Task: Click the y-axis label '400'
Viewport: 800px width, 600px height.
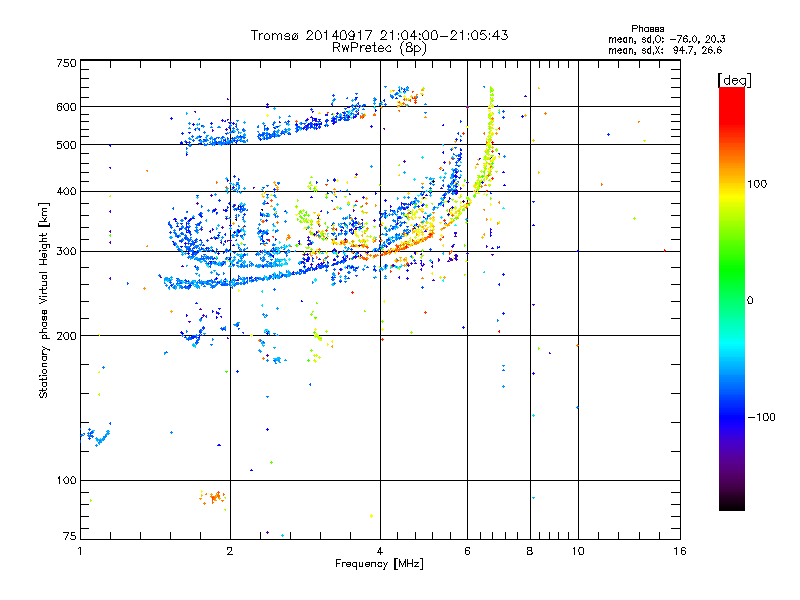Action: click(66, 192)
